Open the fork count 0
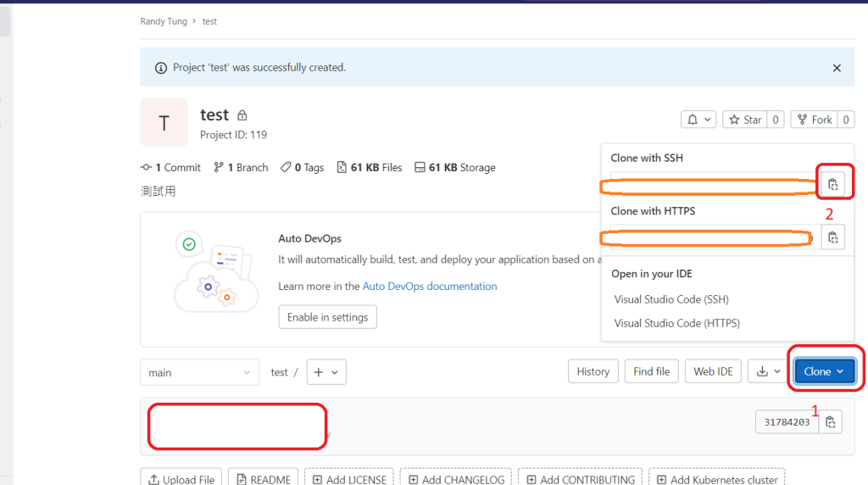868x485 pixels. coord(846,120)
